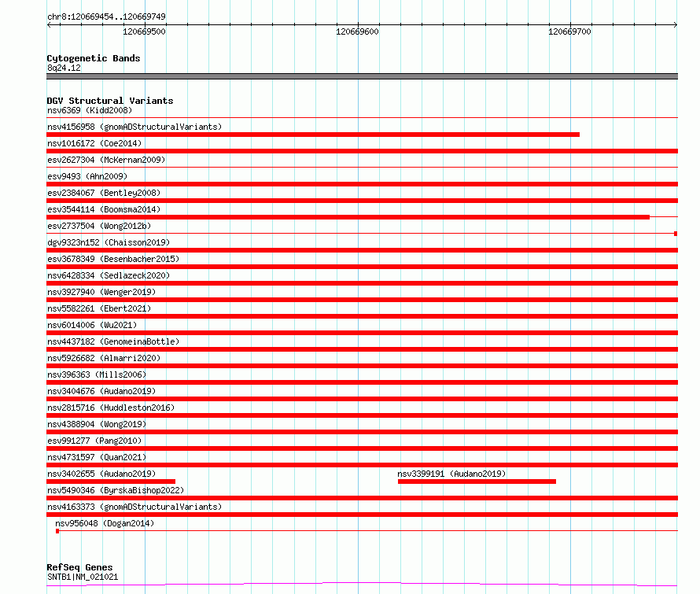Click the chr8:120669454..120669749 position text
Image resolution: width=700 pixels, height=594 pixels.
[106, 17]
